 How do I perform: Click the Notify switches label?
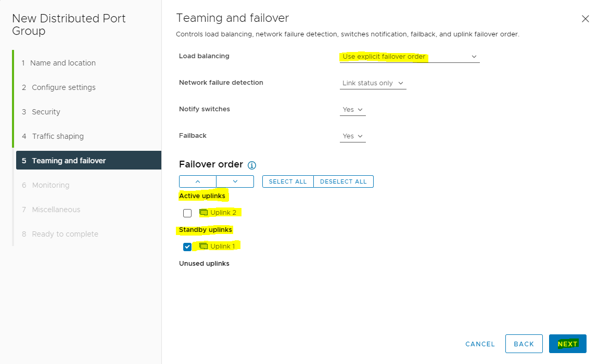(x=205, y=109)
